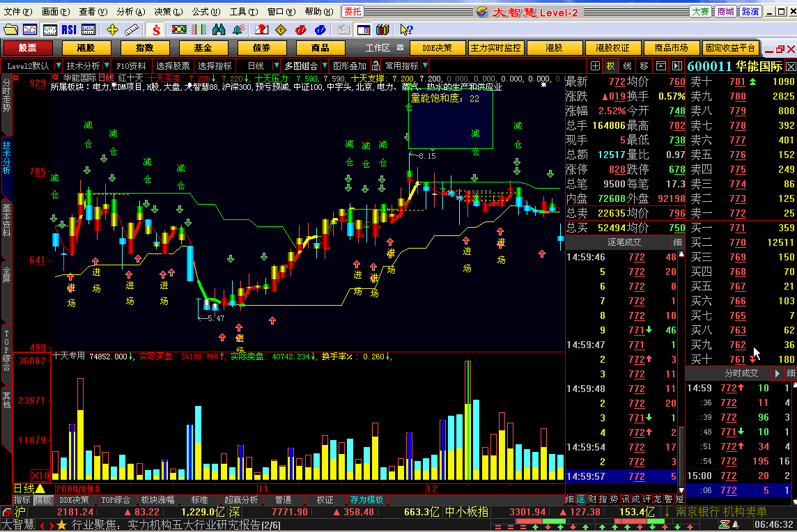
Task: Click the tick list vertical scrollbar
Action: click(x=681, y=371)
